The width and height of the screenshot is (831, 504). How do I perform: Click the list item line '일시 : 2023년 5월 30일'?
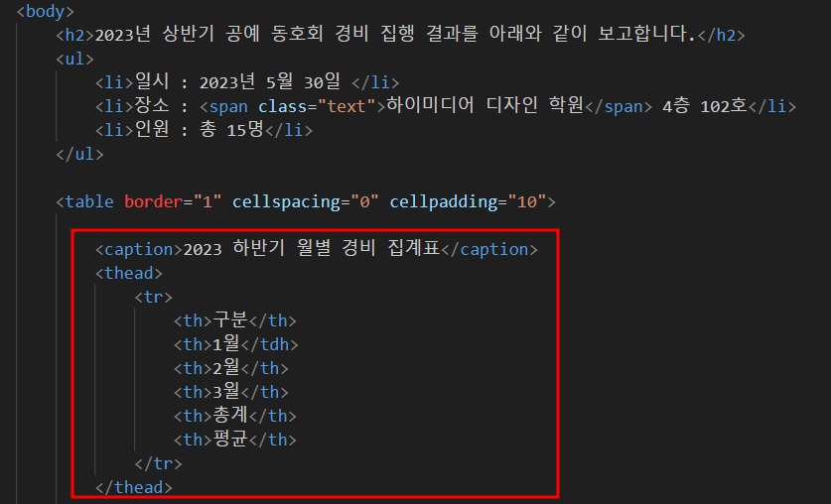pos(247,82)
